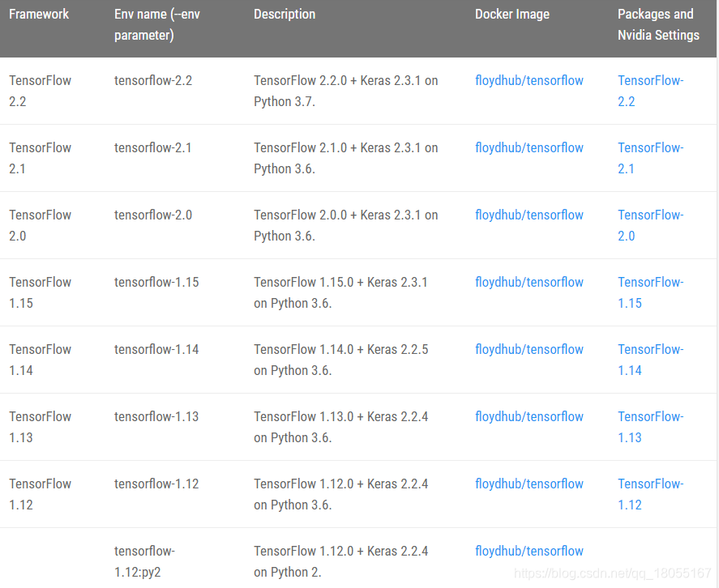Select the tensorflow-1.12 env name cell
719x588 pixels.
(156, 484)
